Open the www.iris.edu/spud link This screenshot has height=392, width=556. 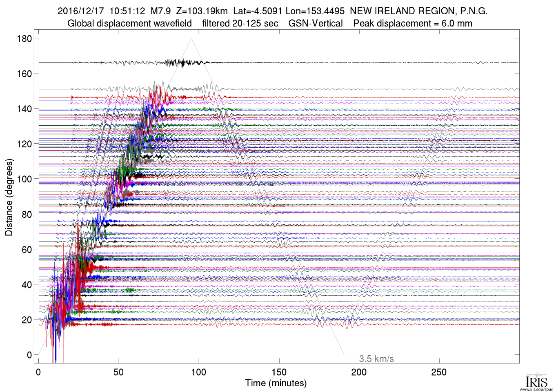[x=536, y=389]
